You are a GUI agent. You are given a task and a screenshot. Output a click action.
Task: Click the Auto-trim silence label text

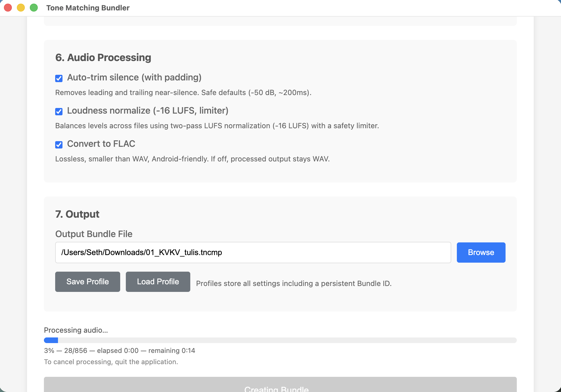(x=134, y=77)
